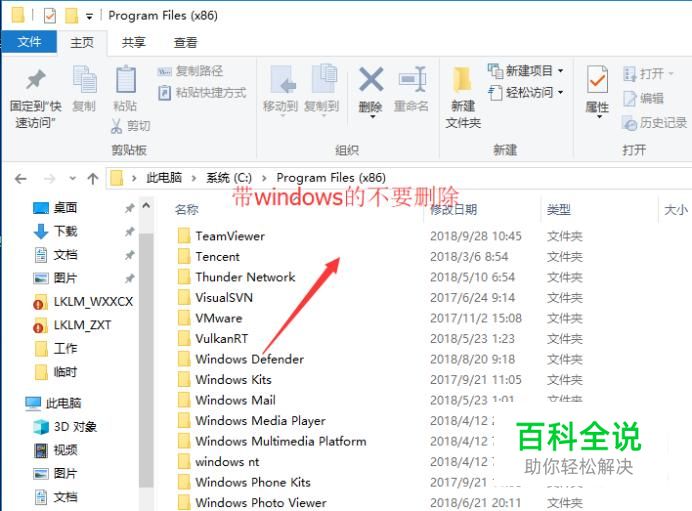The height and width of the screenshot is (511, 692).
Task: Click the red Delete X icon
Action: 371,79
